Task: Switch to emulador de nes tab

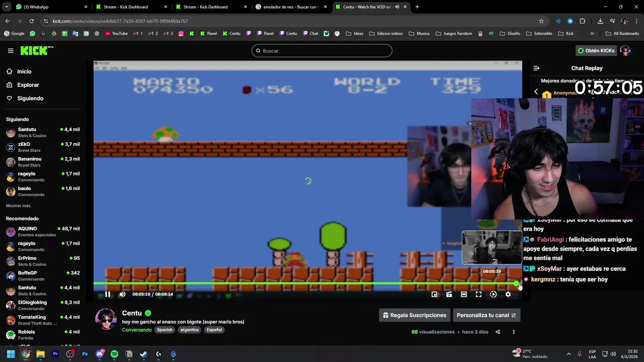Action: click(292, 7)
